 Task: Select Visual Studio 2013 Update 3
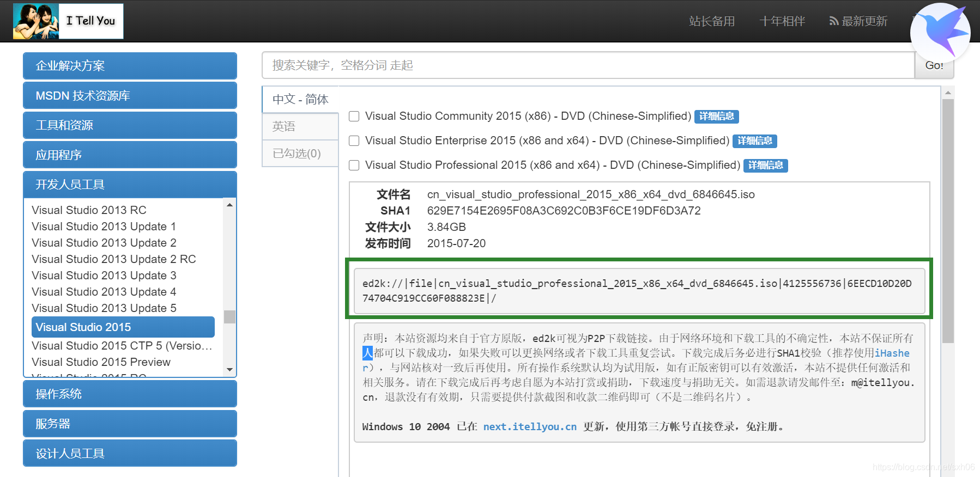104,276
